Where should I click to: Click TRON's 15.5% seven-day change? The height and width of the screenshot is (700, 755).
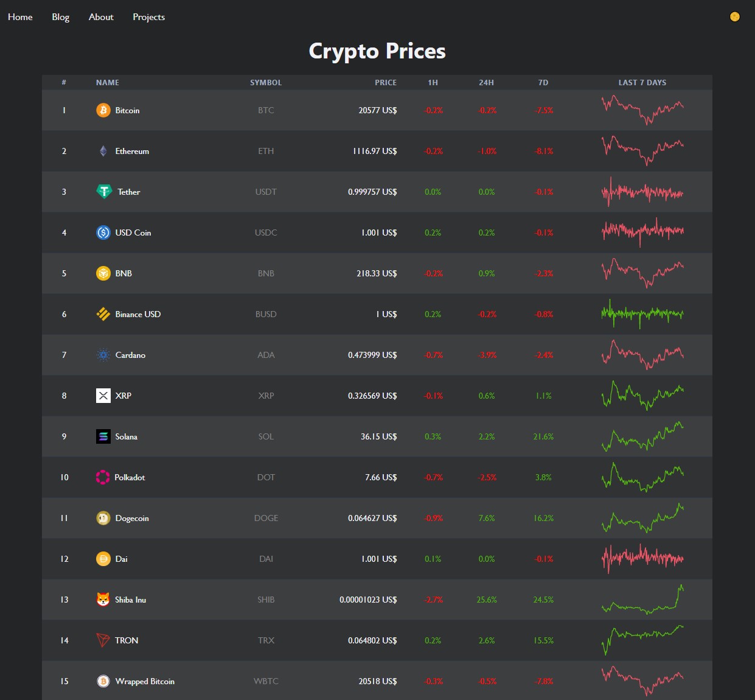(x=543, y=640)
